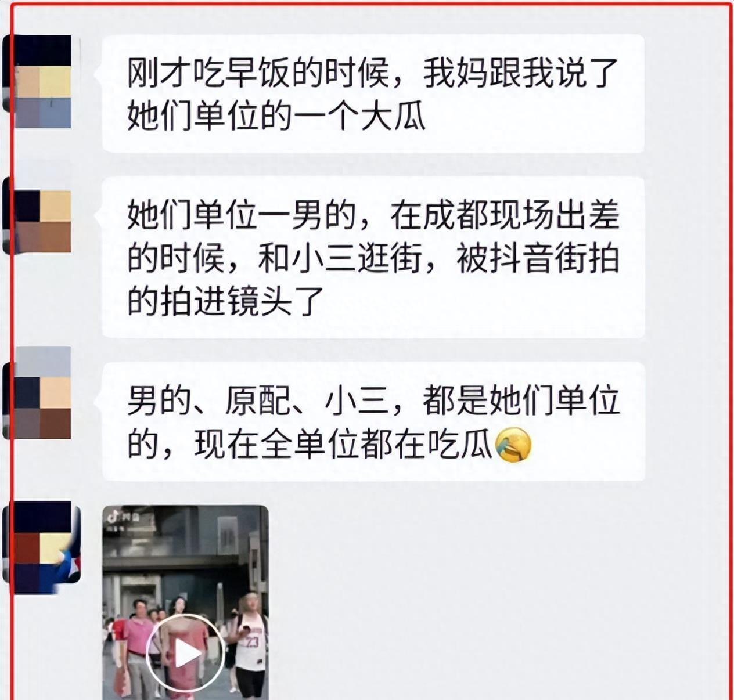This screenshot has width=734, height=700.
Task: Play the shared Douyin street video
Action: click(x=185, y=654)
